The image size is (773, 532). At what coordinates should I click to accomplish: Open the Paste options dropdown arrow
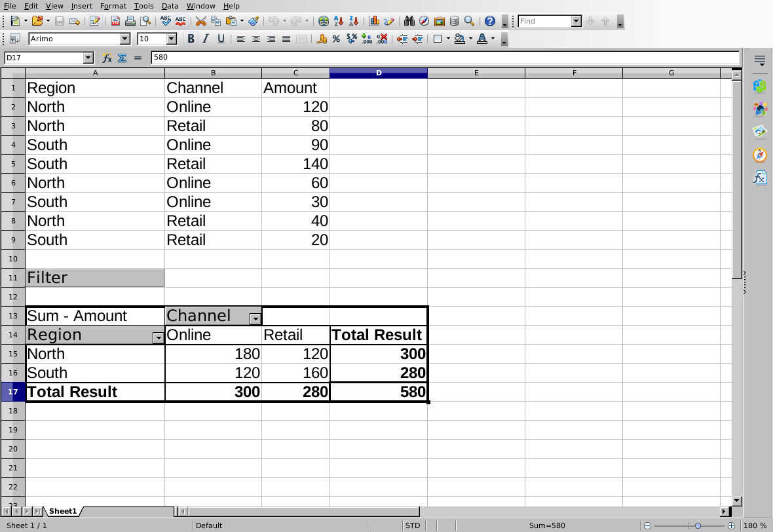242,21
